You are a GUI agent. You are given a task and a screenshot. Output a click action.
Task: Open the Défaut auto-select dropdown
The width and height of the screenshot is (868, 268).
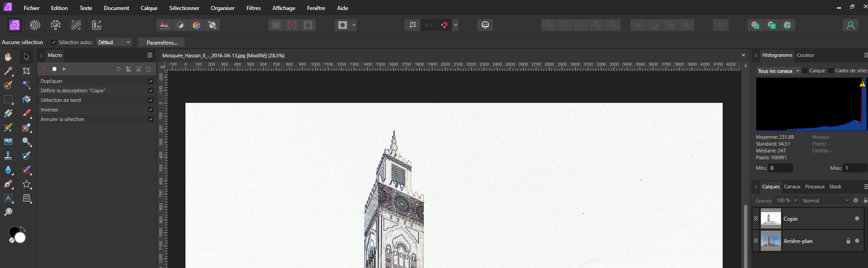(114, 42)
